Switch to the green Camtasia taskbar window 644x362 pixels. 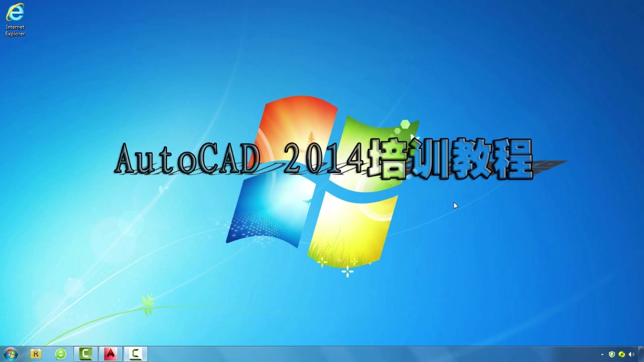pyautogui.click(x=86, y=354)
